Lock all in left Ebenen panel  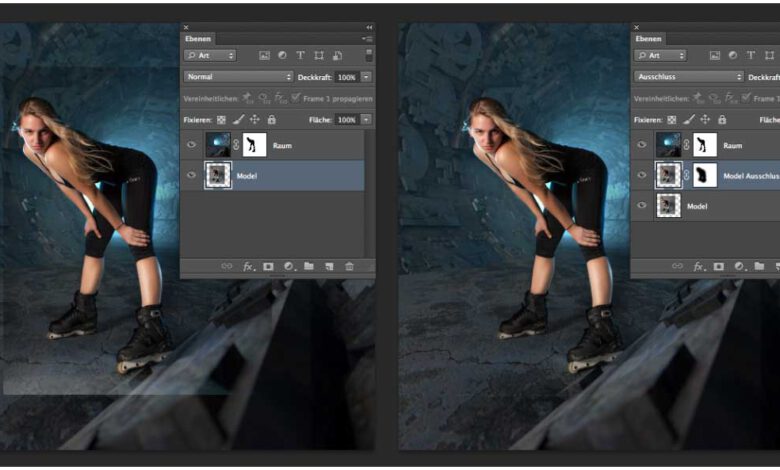[272, 119]
